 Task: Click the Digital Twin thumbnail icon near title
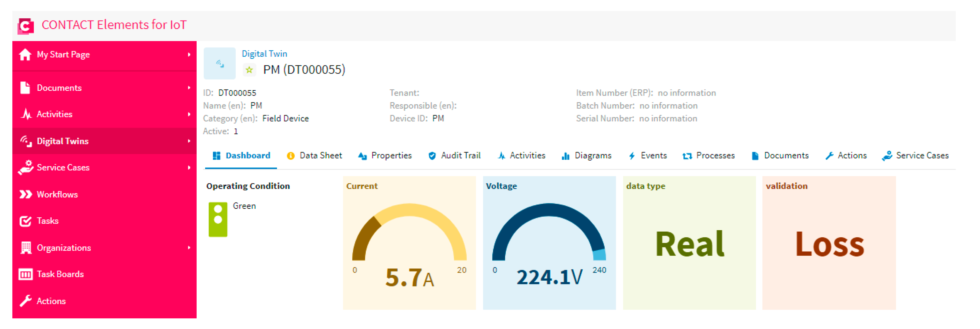[x=220, y=63]
